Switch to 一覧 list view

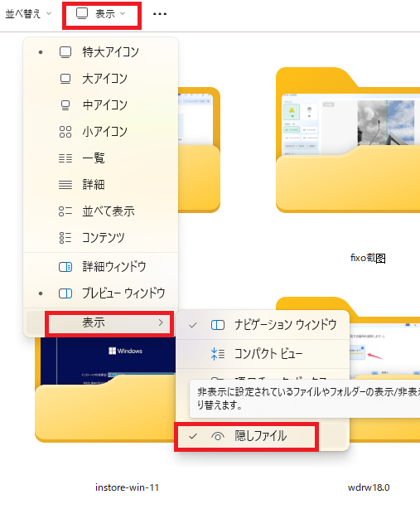(101, 158)
